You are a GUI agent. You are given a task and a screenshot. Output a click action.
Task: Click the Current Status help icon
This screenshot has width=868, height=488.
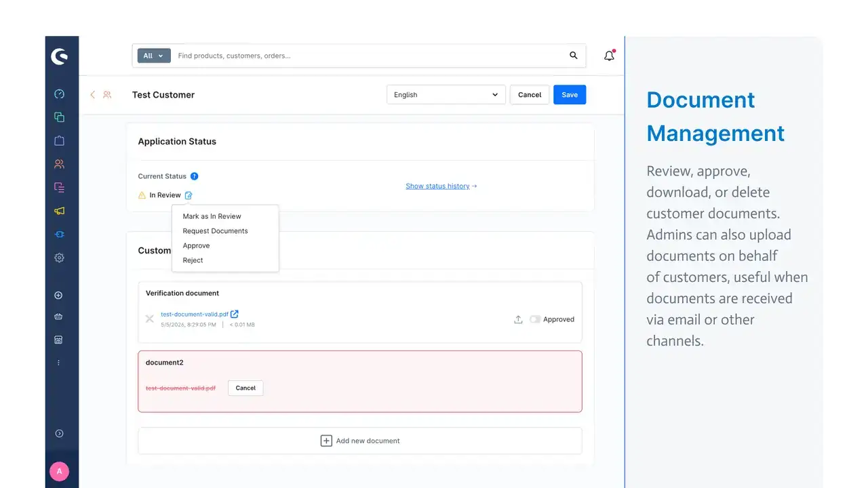(195, 176)
